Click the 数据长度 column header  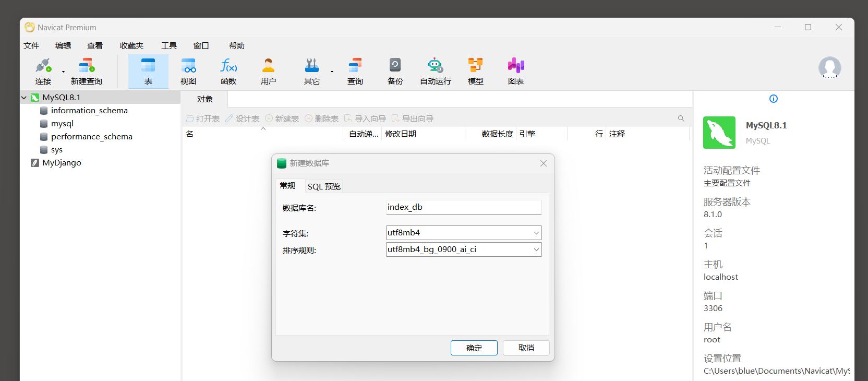point(491,134)
